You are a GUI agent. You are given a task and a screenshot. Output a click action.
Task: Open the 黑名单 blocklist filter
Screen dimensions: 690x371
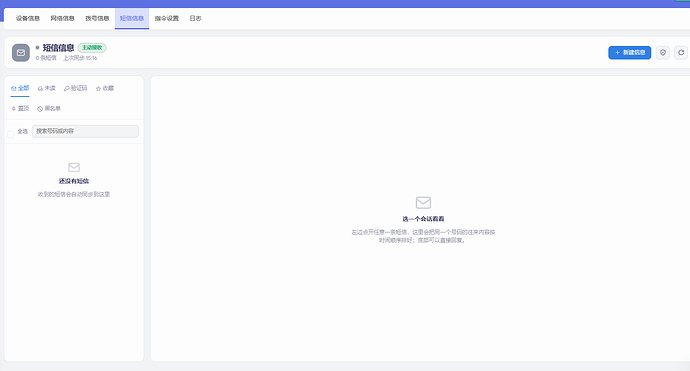coord(49,108)
